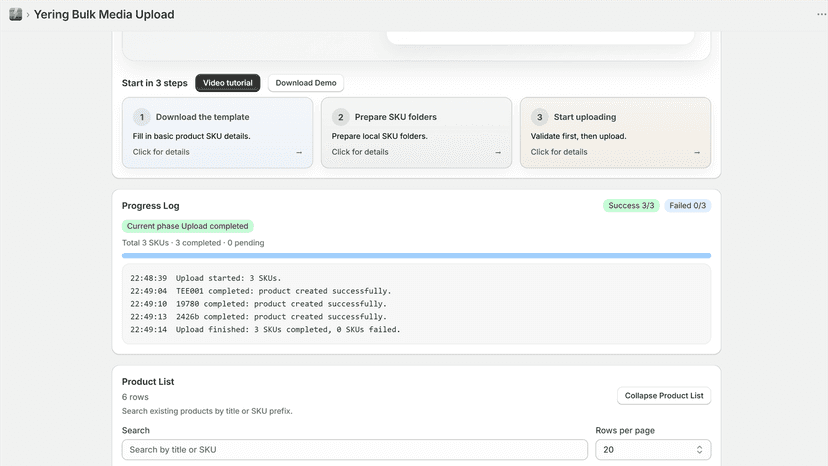The width and height of the screenshot is (828, 466).
Task: Click the Progress Log heading
Action: click(x=150, y=206)
